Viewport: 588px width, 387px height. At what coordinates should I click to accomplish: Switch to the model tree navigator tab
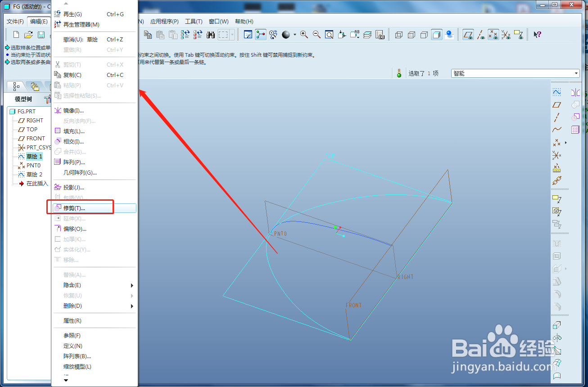click(17, 86)
